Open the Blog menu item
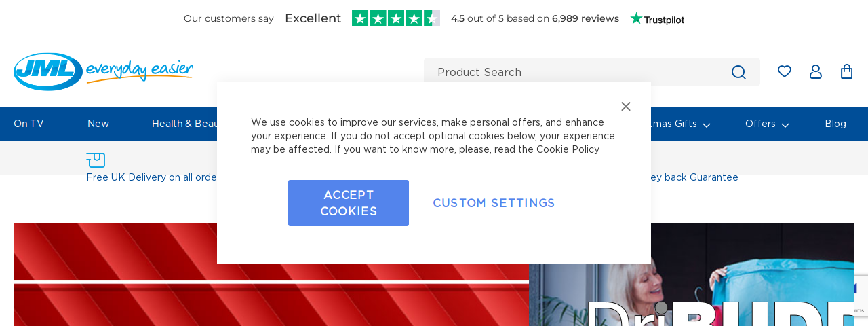Screen dimensions: 868x326 (835, 124)
